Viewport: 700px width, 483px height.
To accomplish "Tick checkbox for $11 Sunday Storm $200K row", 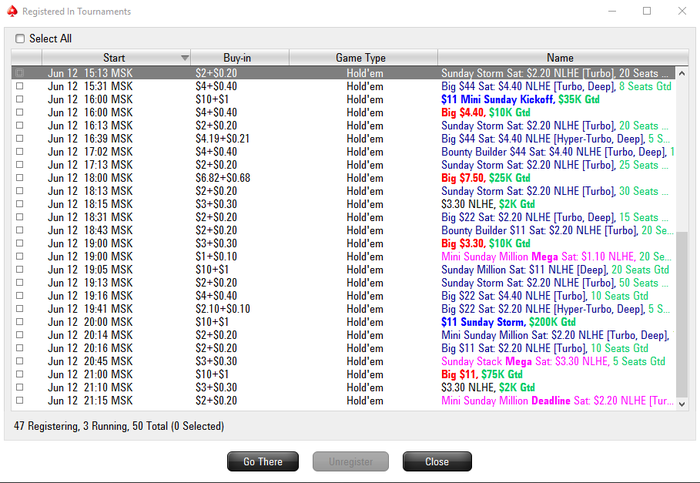I will pos(20,322).
